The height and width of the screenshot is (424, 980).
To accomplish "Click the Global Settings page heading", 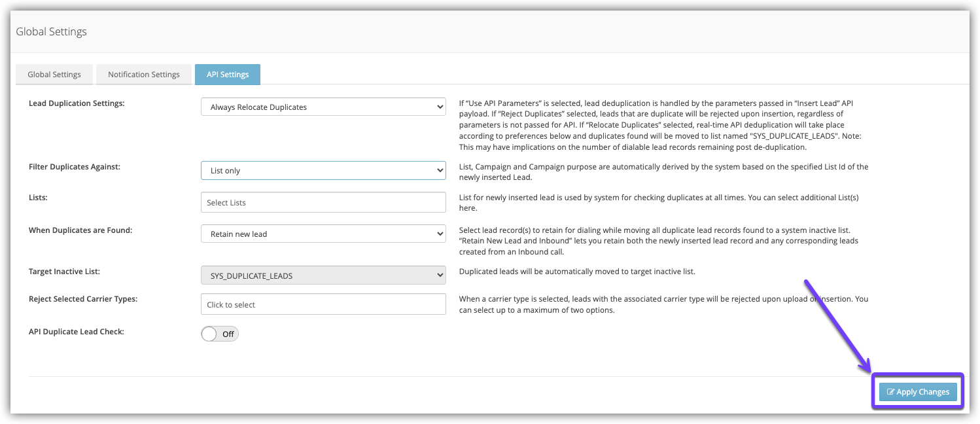I will [51, 31].
